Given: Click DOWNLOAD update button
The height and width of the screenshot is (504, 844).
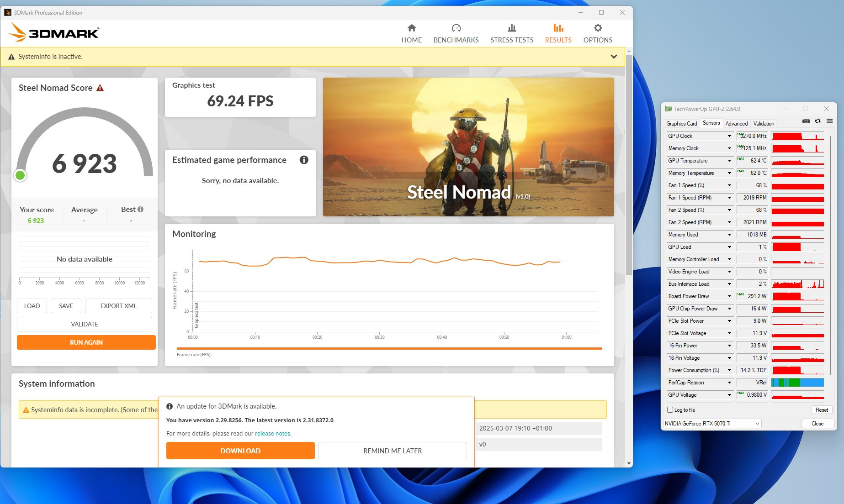Looking at the screenshot, I should pos(240,451).
